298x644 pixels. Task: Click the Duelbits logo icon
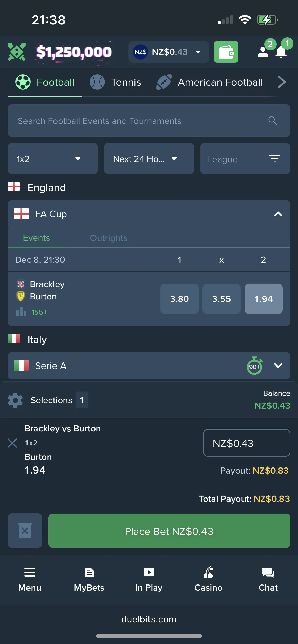pyautogui.click(x=17, y=52)
